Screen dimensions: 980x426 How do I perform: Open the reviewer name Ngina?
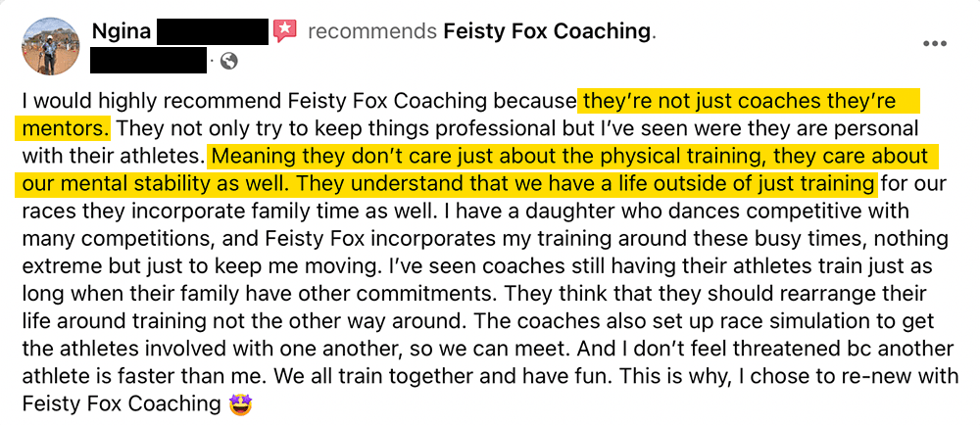122,31
